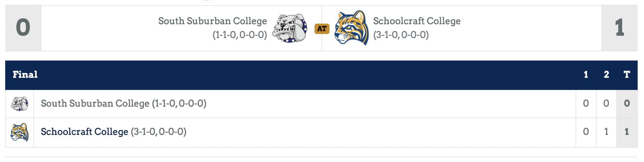Open South Suburban College link in table row
Image resolution: width=644 pixels, height=162 pixels.
click(95, 104)
